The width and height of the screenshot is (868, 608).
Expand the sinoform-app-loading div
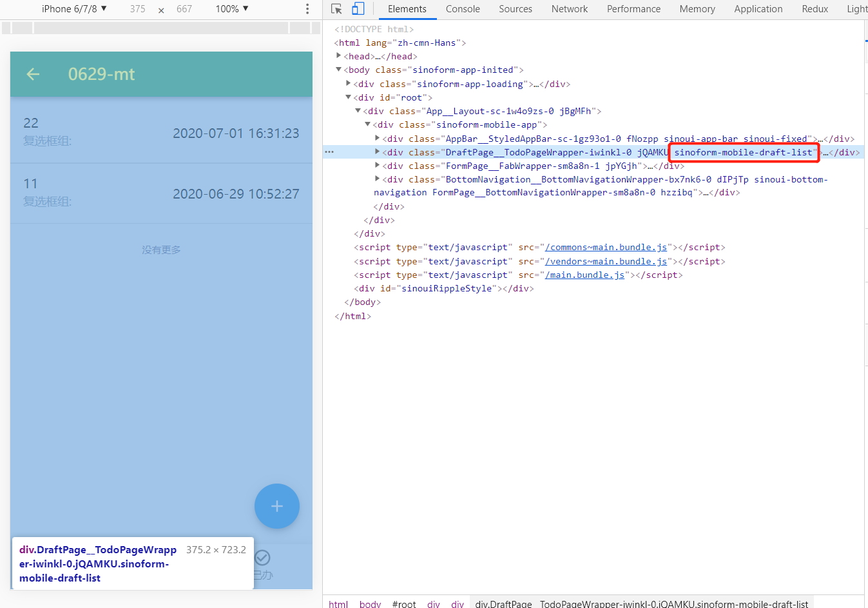point(349,84)
